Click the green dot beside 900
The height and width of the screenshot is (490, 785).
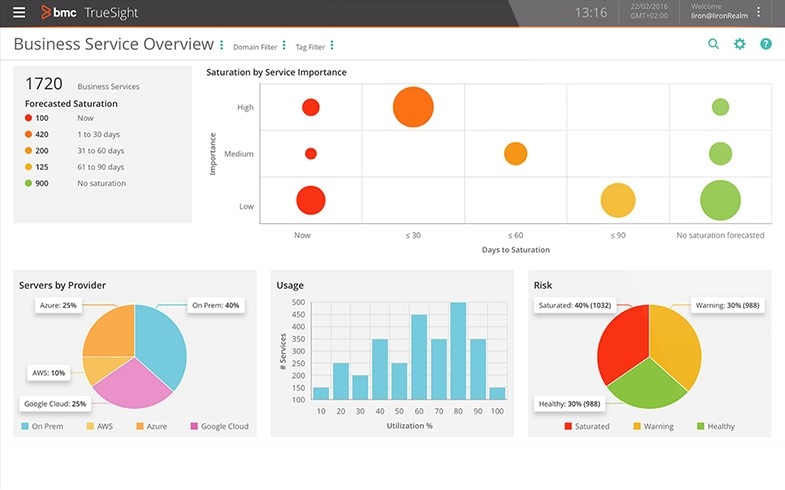point(29,183)
